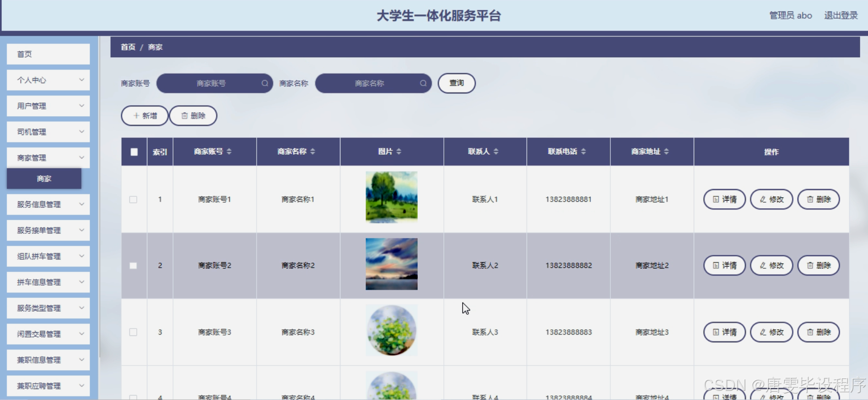Expand the 兼职信息管理 sidebar menu
The image size is (868, 400).
(48, 360)
